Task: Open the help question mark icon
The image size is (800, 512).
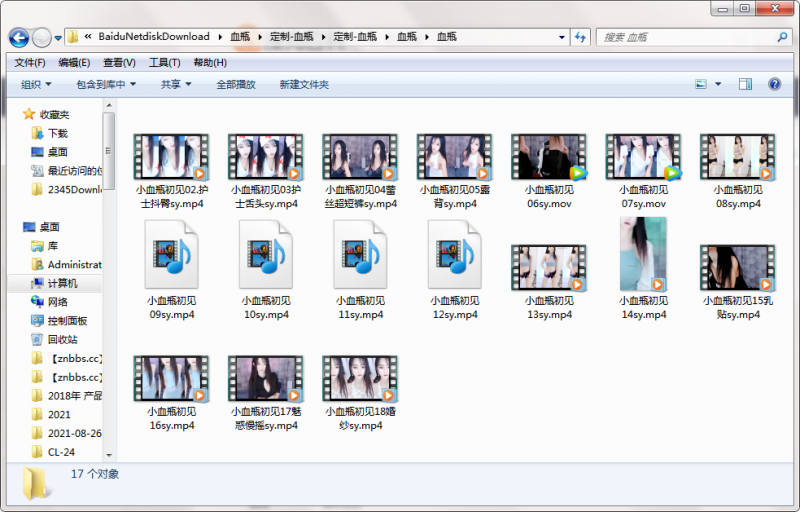Action: 776,85
